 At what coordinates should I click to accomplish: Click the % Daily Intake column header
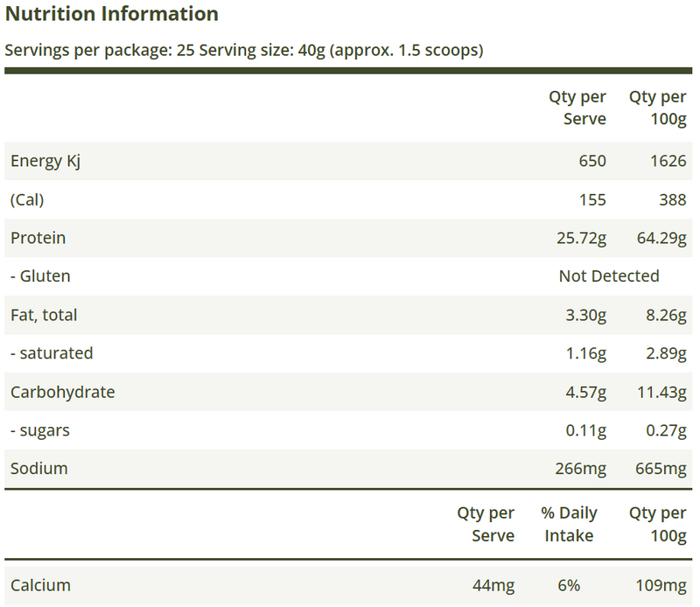point(567,524)
